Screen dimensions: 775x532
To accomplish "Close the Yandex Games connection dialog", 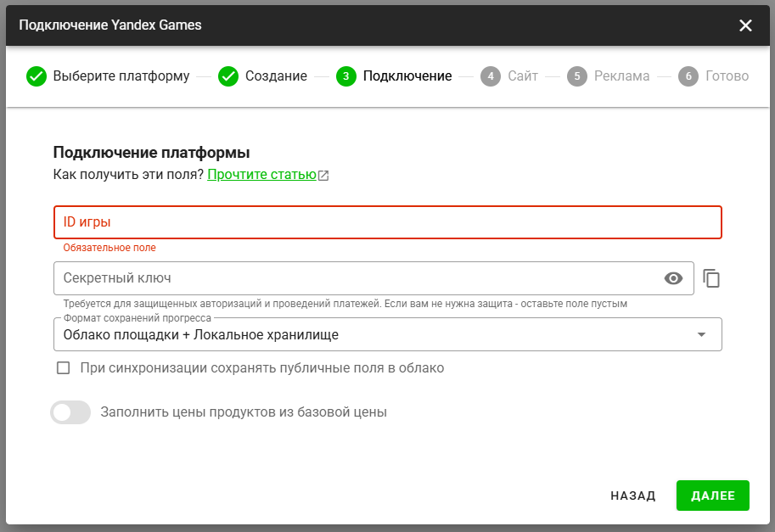I will point(745,25).
